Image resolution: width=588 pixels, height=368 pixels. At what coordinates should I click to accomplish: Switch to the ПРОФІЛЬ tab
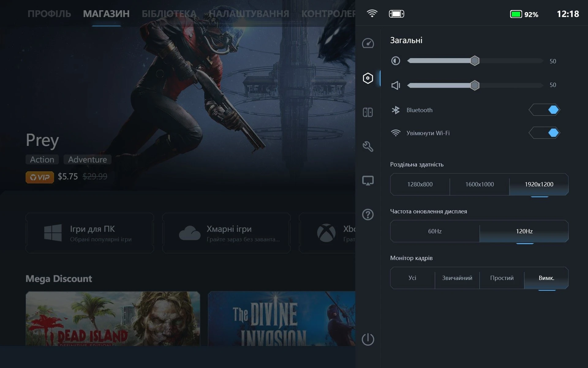point(49,14)
